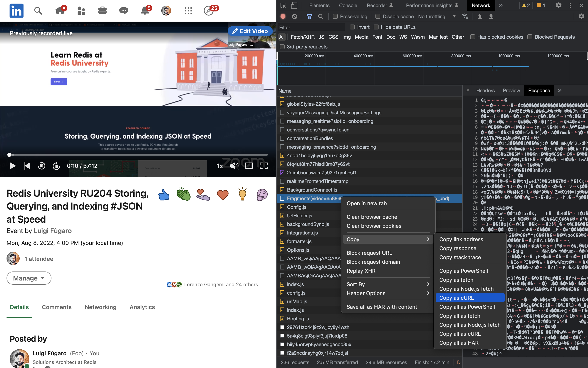Screen dimensions: 588x368
Task: Enable Preserve log checkbox
Action: tap(335, 17)
